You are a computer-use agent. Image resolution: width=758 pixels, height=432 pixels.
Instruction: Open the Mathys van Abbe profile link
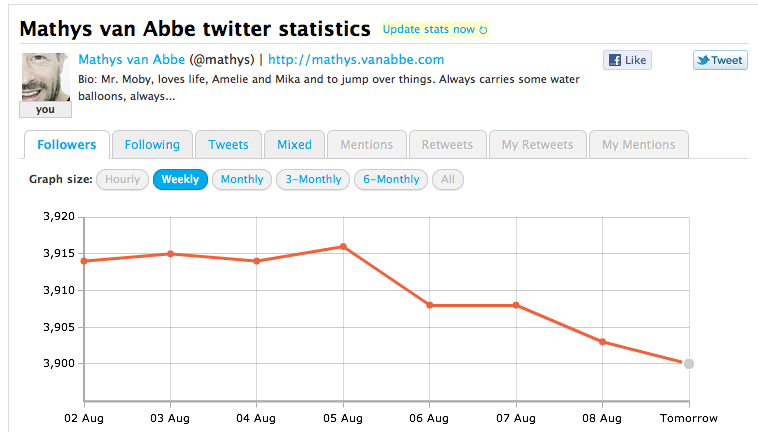pyautogui.click(x=131, y=60)
